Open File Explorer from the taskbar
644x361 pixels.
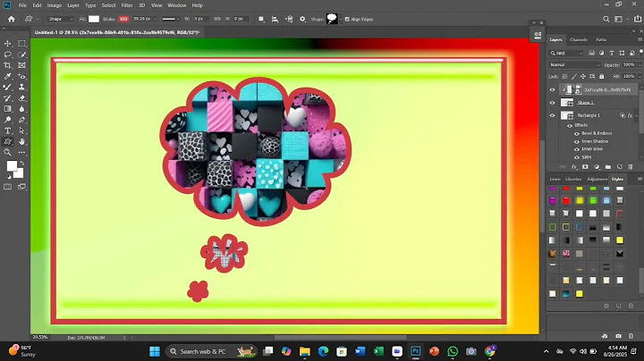coord(305,351)
